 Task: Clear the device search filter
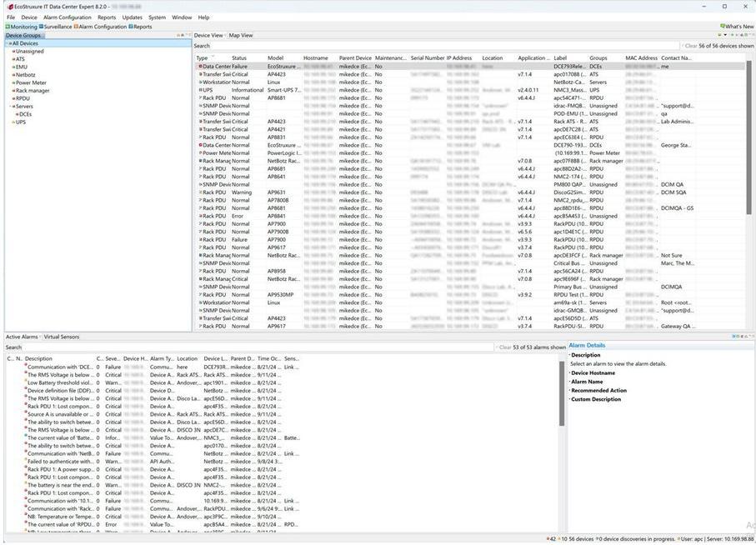[690, 46]
